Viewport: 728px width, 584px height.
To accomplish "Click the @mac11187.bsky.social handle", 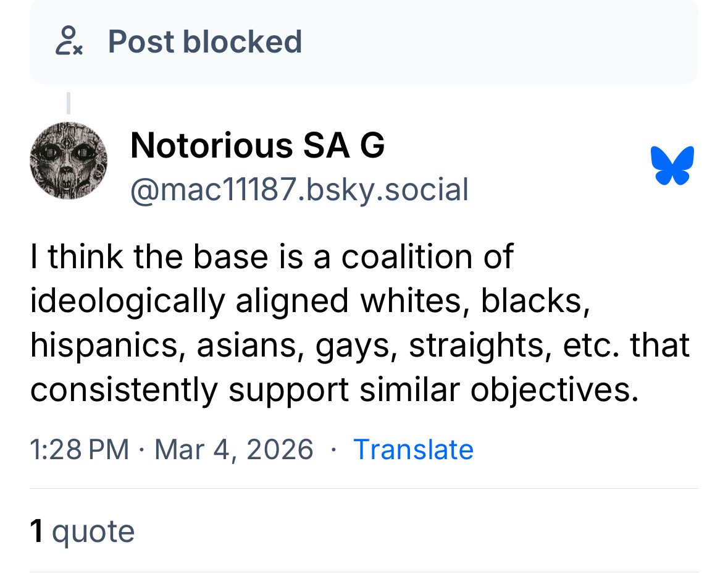I will point(299,190).
